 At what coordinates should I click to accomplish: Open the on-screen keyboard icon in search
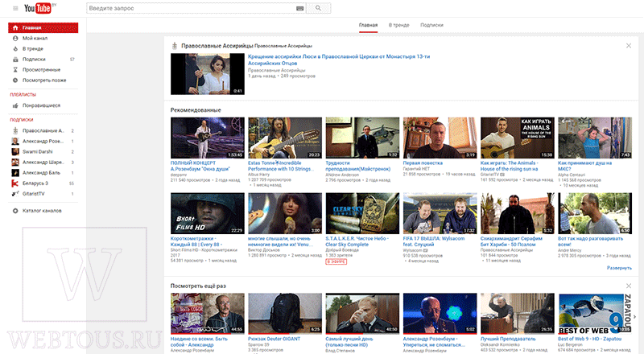tap(299, 8)
